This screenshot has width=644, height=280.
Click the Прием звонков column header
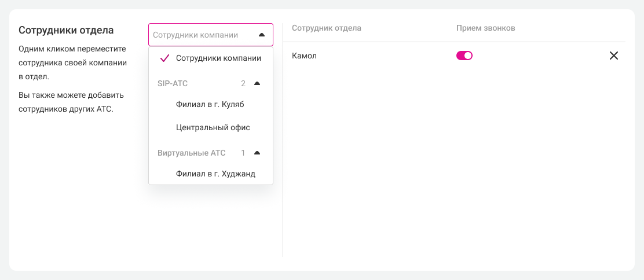pyautogui.click(x=485, y=28)
